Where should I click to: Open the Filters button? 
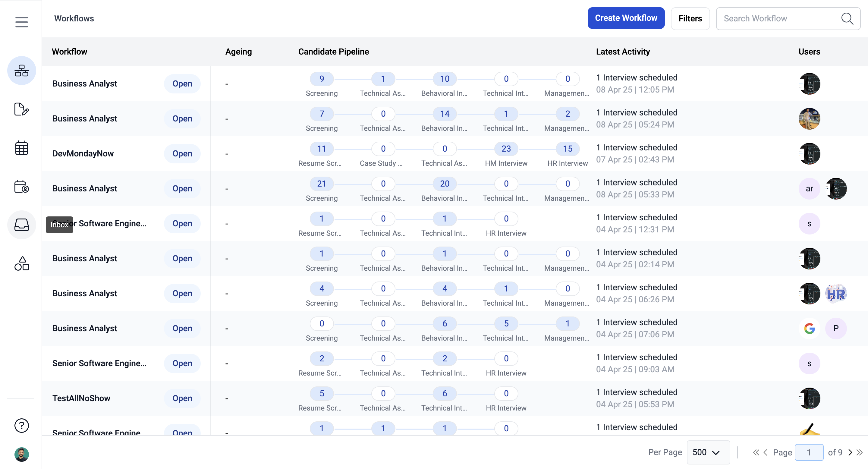690,18
